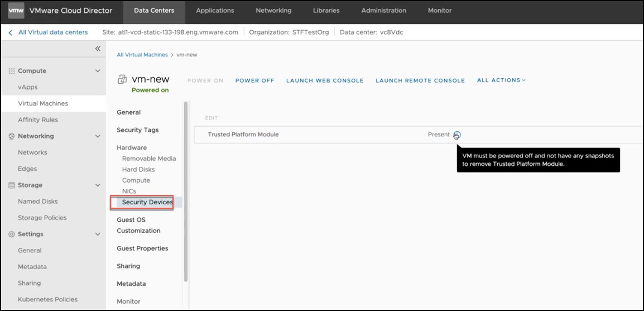
Task: Click LAUNCH REMOTE CONSOLE
Action: point(420,80)
